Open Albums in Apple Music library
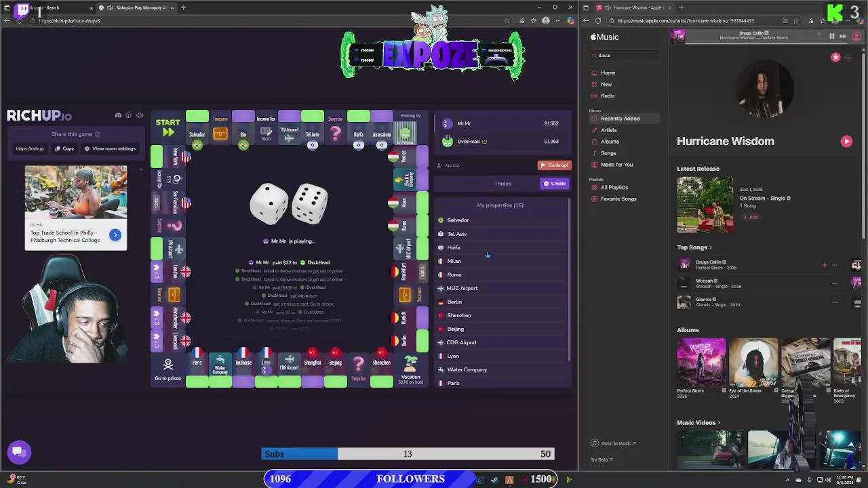The width and height of the screenshot is (868, 488). pyautogui.click(x=610, y=142)
